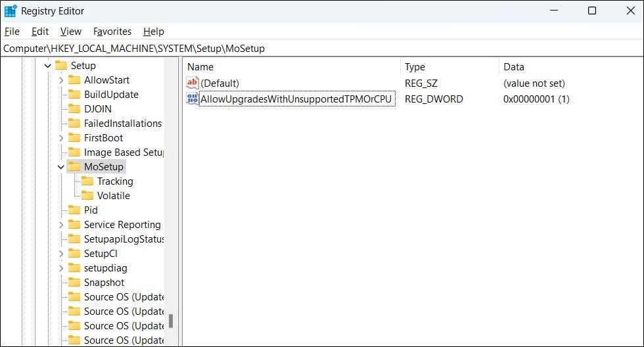Click the Service Reporting folder icon
The image size is (644, 347).
tap(74, 225)
